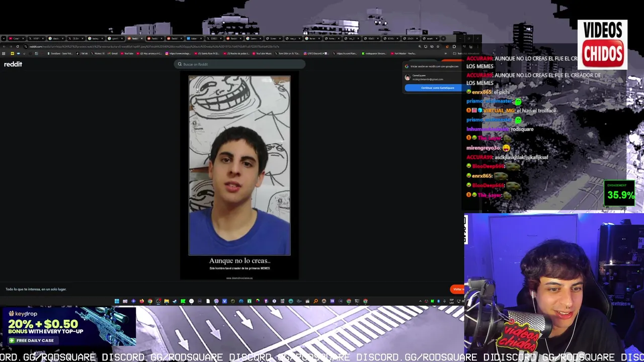Open a new browser tab
644x362 pixels.
(x=443, y=38)
